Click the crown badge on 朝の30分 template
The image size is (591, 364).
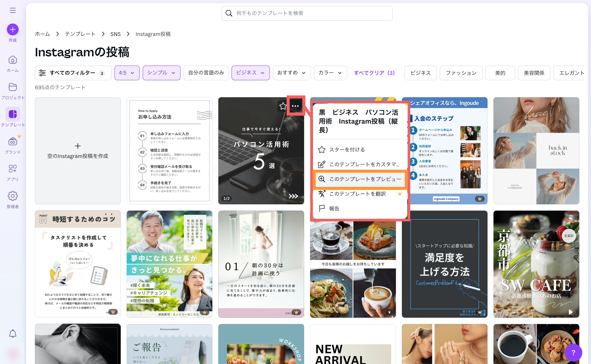(296, 312)
